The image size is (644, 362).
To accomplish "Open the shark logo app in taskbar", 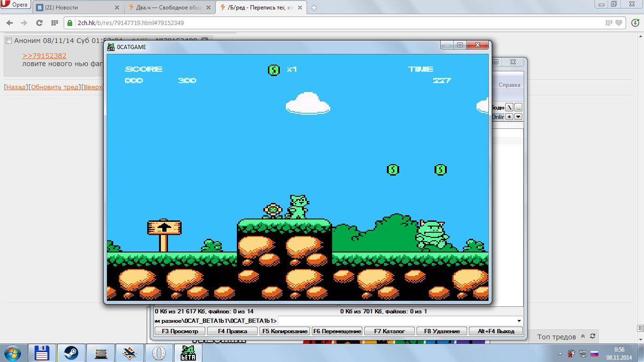I will [130, 353].
